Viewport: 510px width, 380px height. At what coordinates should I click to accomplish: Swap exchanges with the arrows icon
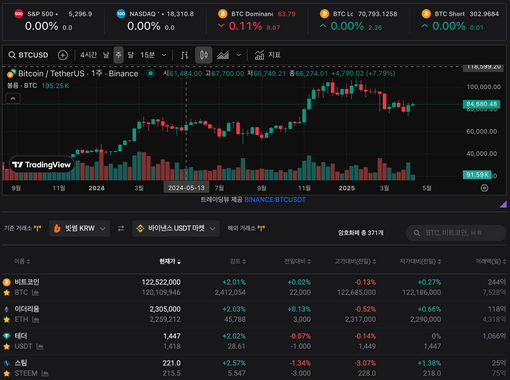(x=121, y=228)
